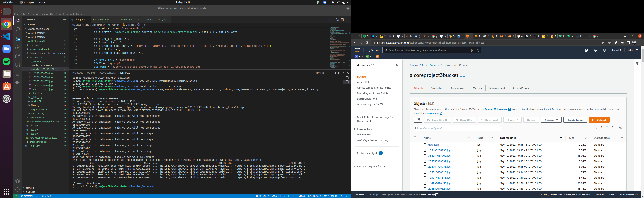Image resolution: width=644 pixels, height=198 pixels.
Task: Select all objects with the header checkbox
Action: 415,138
